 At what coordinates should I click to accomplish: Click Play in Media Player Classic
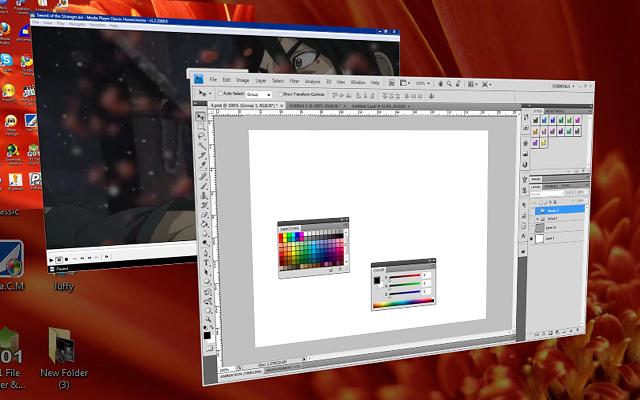51,260
